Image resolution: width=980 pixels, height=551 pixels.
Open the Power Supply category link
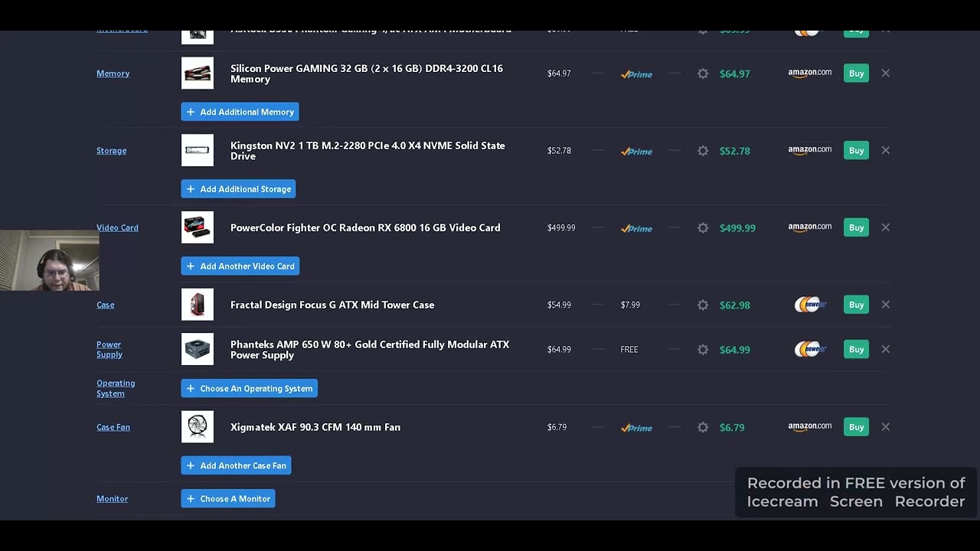click(109, 350)
